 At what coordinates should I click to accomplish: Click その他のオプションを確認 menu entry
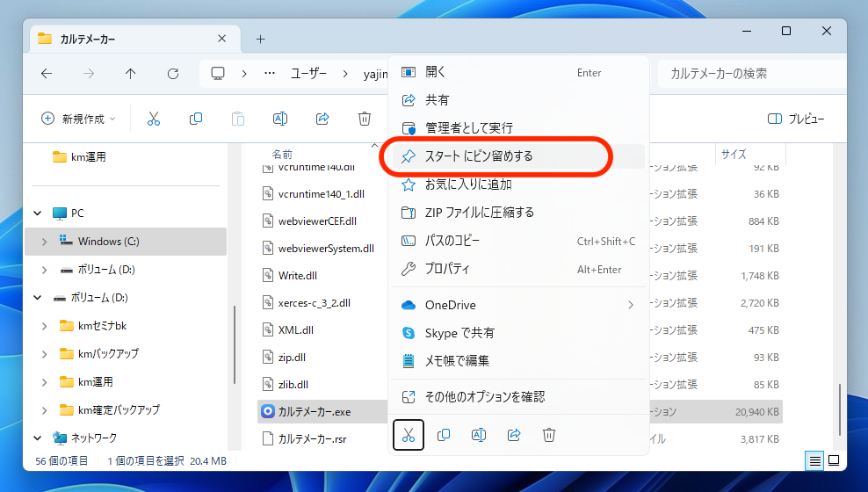point(485,396)
